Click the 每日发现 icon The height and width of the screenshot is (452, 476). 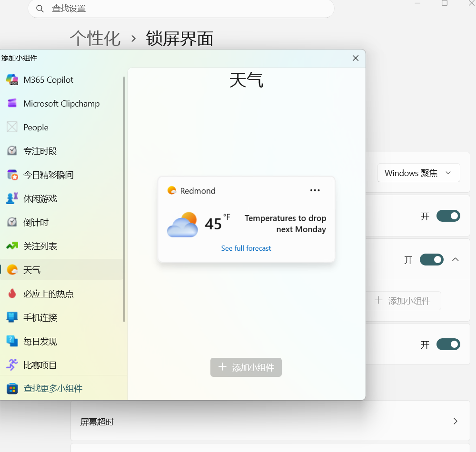pyautogui.click(x=12, y=341)
